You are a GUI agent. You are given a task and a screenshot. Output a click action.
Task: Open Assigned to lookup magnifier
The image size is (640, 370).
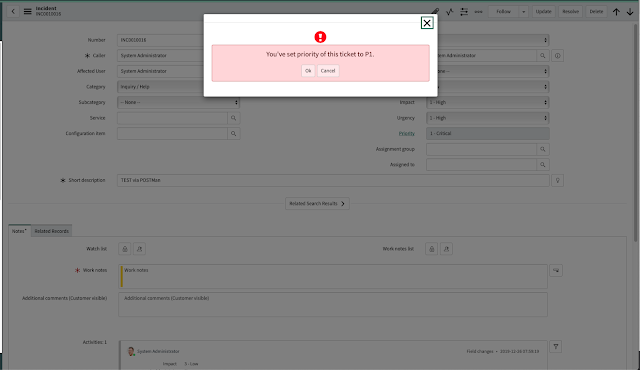542,165
